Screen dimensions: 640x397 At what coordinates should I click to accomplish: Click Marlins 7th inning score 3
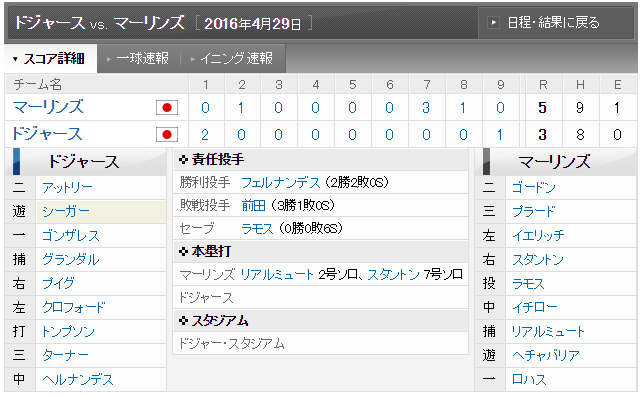point(426,108)
